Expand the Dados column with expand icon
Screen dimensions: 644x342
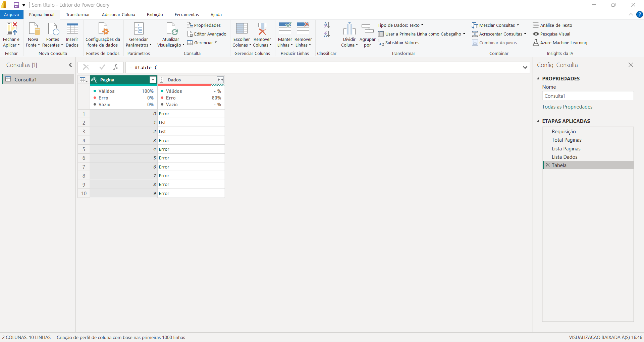[x=220, y=80]
